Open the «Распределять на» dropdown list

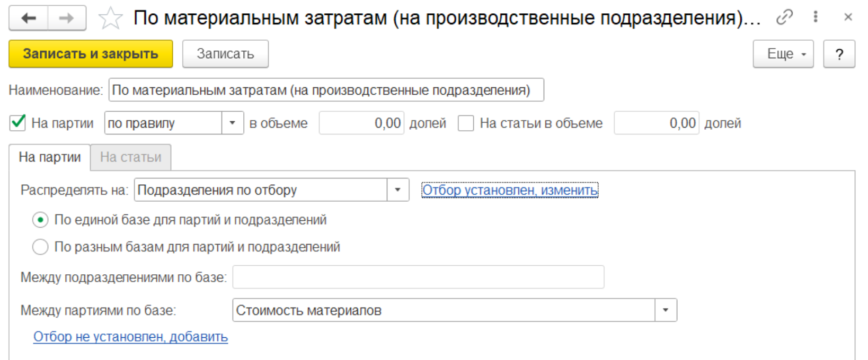[397, 190]
